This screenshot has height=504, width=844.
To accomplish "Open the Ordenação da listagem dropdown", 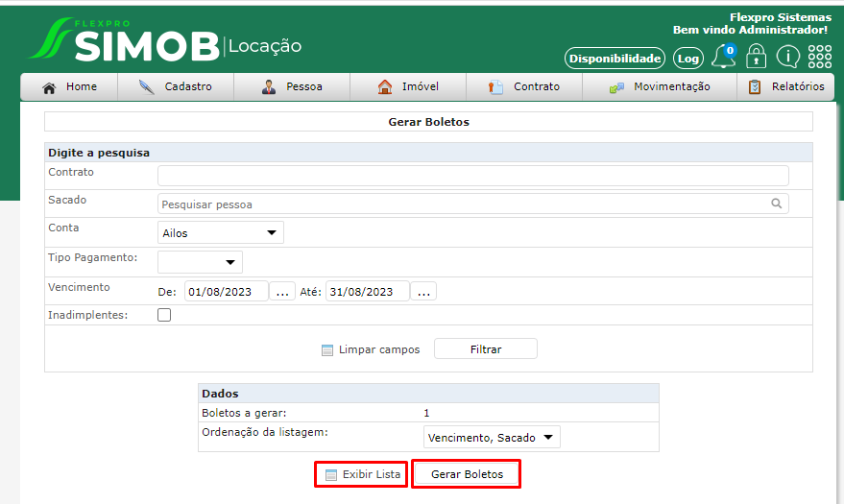I will pyautogui.click(x=492, y=438).
